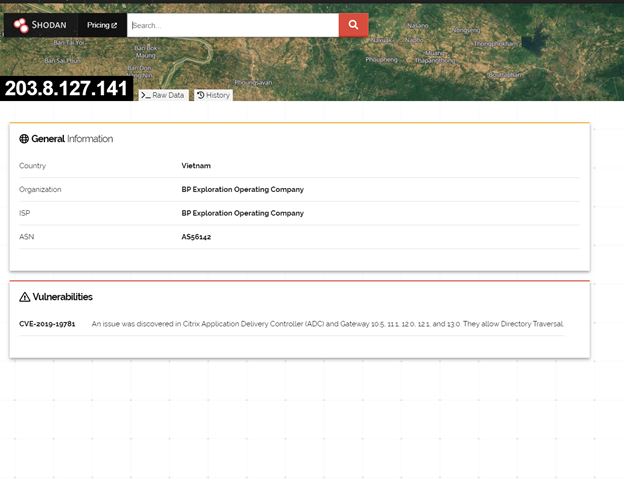The width and height of the screenshot is (624, 482).
Task: Click the Nongseng label on the map
Action: tap(466, 30)
